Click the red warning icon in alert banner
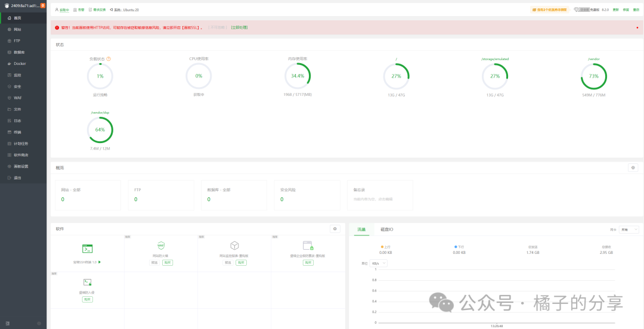 pyautogui.click(x=57, y=27)
